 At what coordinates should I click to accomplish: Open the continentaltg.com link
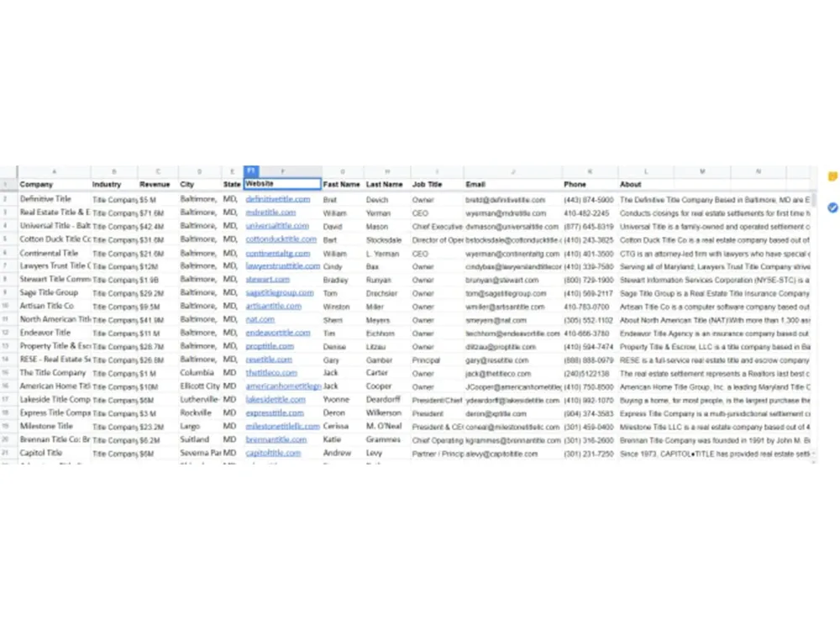(277, 253)
